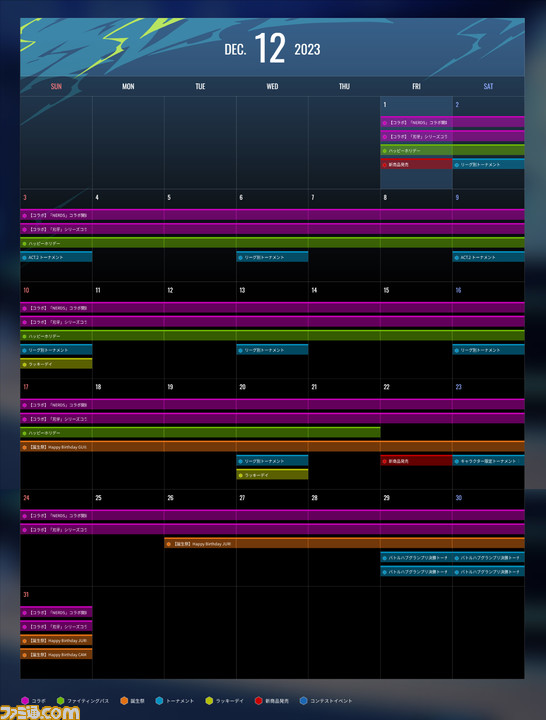Click the red 新商品発売 legend hexagon
Image resolution: width=546 pixels, height=720 pixels.
click(259, 701)
